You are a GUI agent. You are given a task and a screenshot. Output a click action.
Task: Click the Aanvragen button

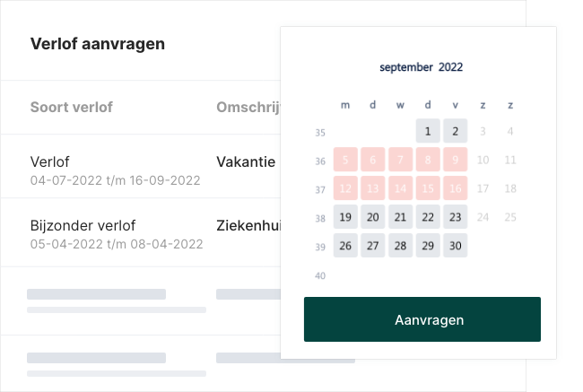[x=422, y=319]
